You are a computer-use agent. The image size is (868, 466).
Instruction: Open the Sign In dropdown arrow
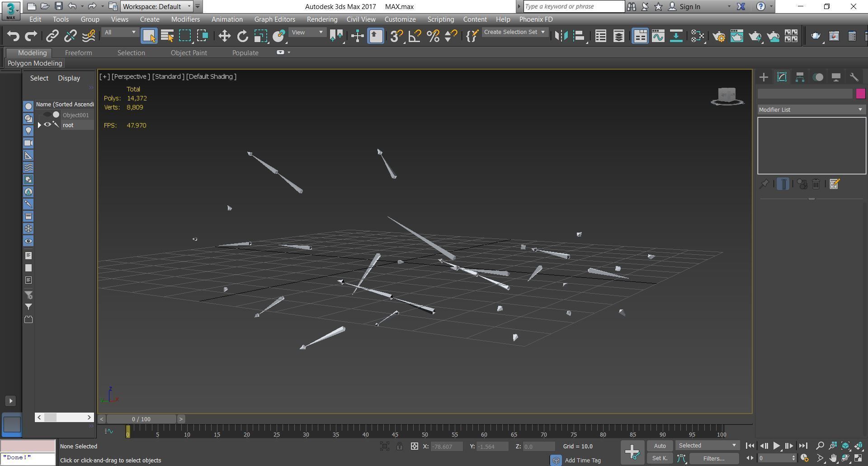[x=729, y=6]
